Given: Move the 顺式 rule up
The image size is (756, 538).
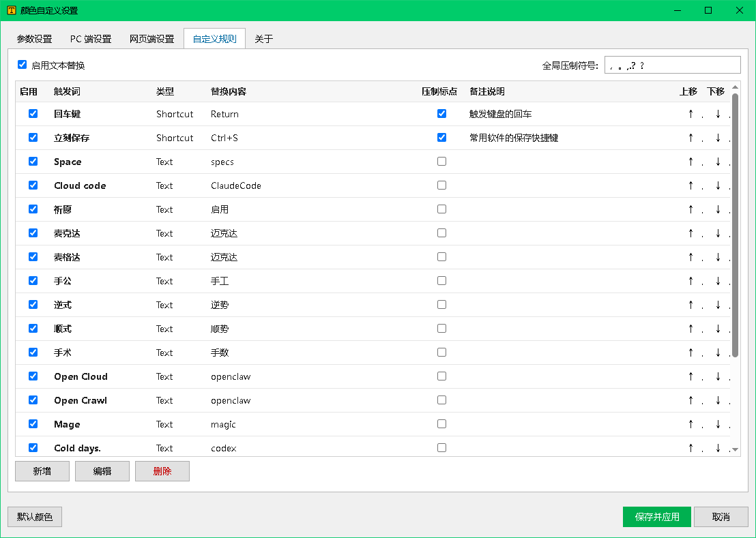Looking at the screenshot, I should (x=691, y=329).
